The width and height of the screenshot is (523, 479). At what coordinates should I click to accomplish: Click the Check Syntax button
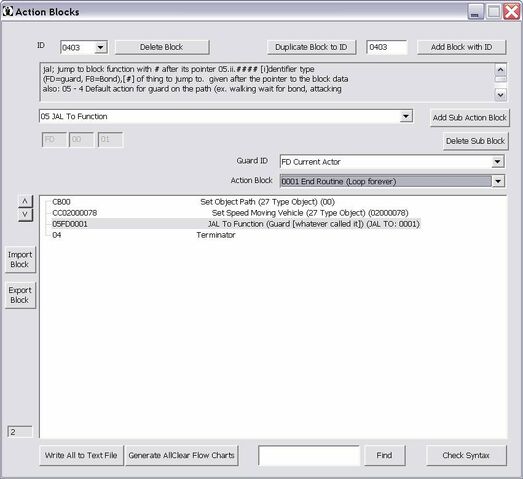click(466, 455)
